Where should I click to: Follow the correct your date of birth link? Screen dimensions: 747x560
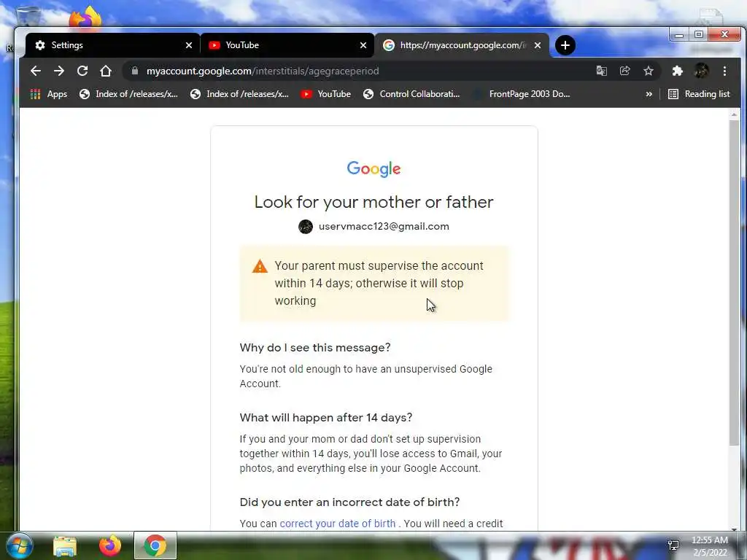[337, 524]
